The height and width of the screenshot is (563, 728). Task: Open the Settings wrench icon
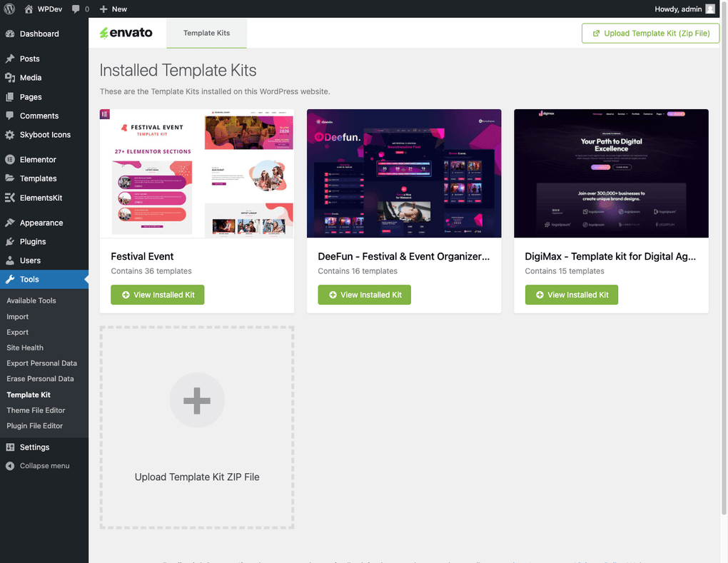(x=11, y=447)
